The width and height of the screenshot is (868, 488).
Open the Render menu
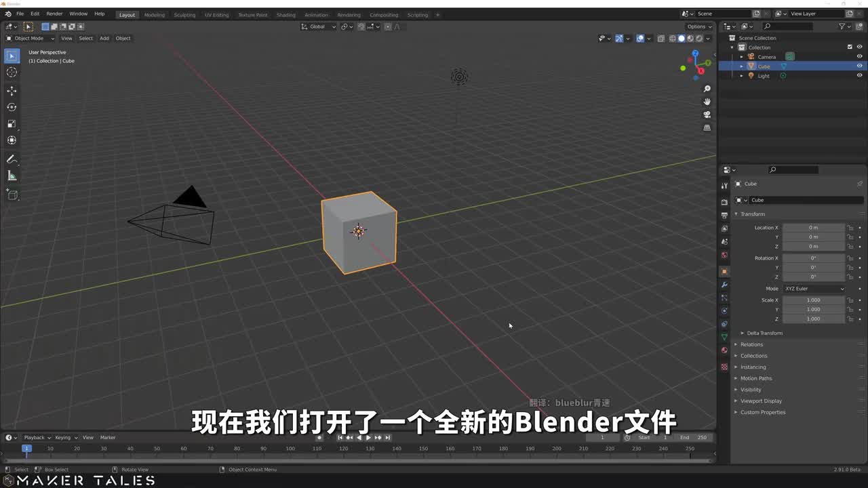pyautogui.click(x=54, y=14)
